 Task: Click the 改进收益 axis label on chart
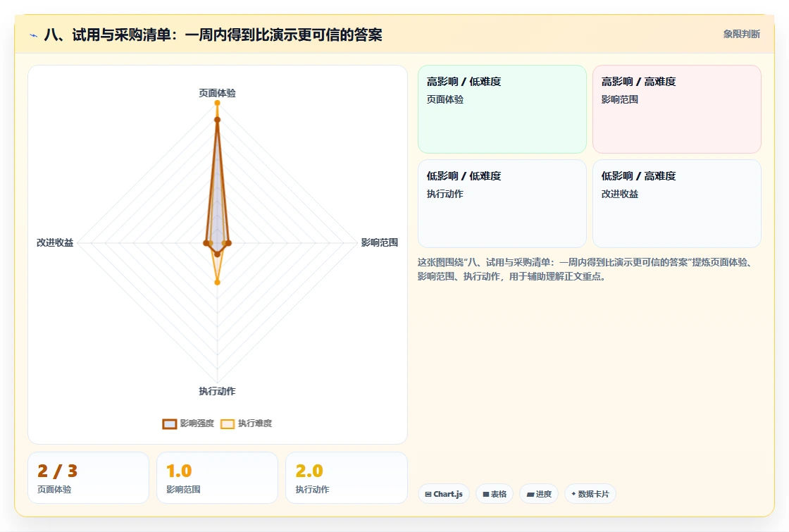point(55,242)
